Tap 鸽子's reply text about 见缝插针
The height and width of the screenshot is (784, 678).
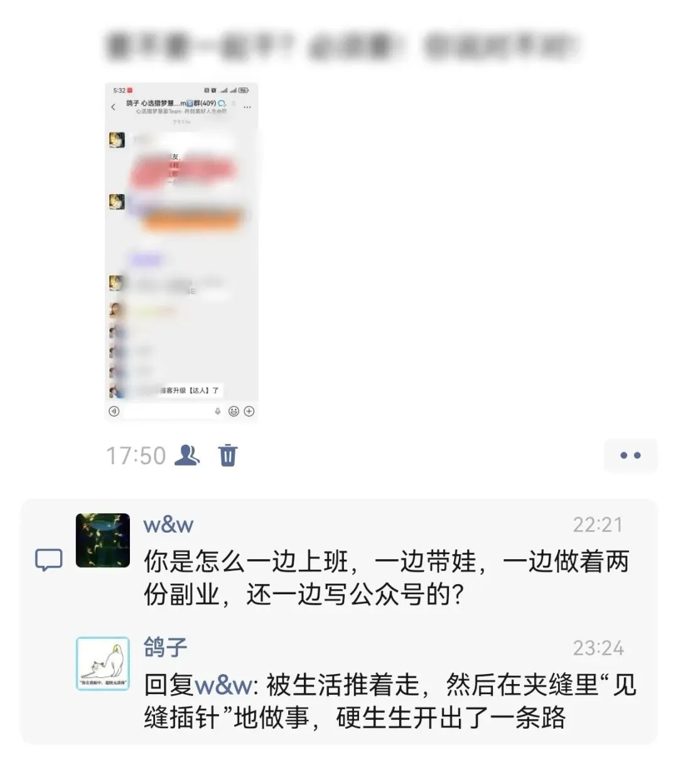pos(390,701)
